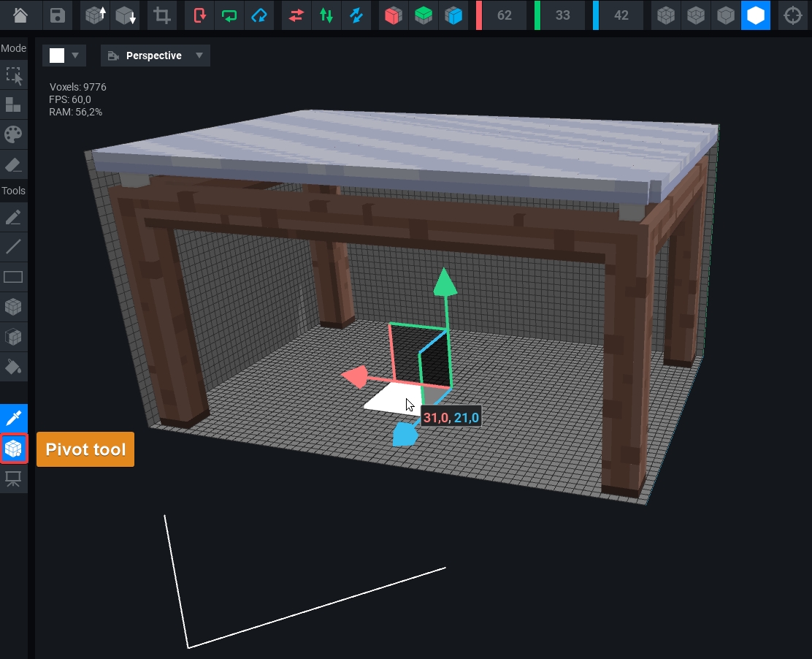Select the Crop tool in the top toolbar

click(162, 15)
